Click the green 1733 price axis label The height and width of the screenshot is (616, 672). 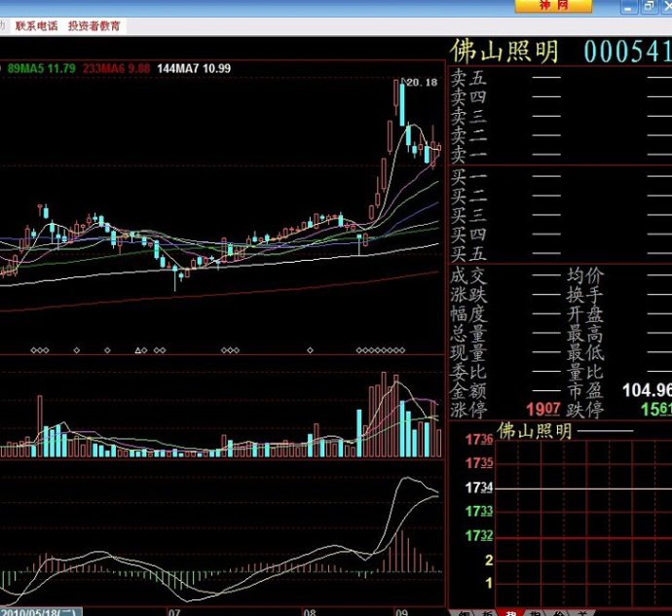click(x=479, y=512)
